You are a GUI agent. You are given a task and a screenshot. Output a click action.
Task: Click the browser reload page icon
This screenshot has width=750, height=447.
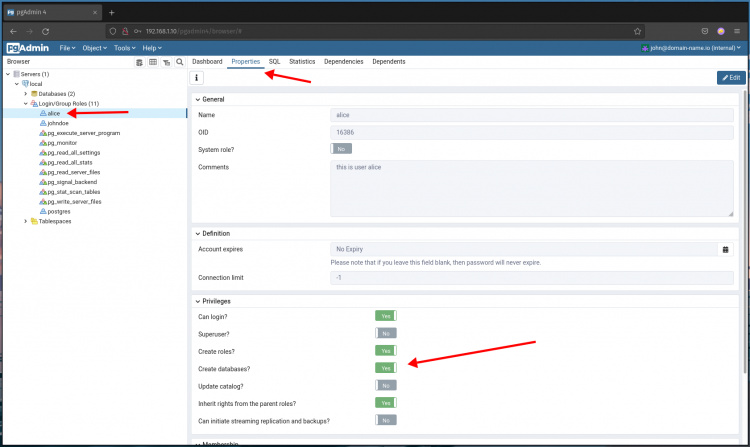tap(45, 31)
